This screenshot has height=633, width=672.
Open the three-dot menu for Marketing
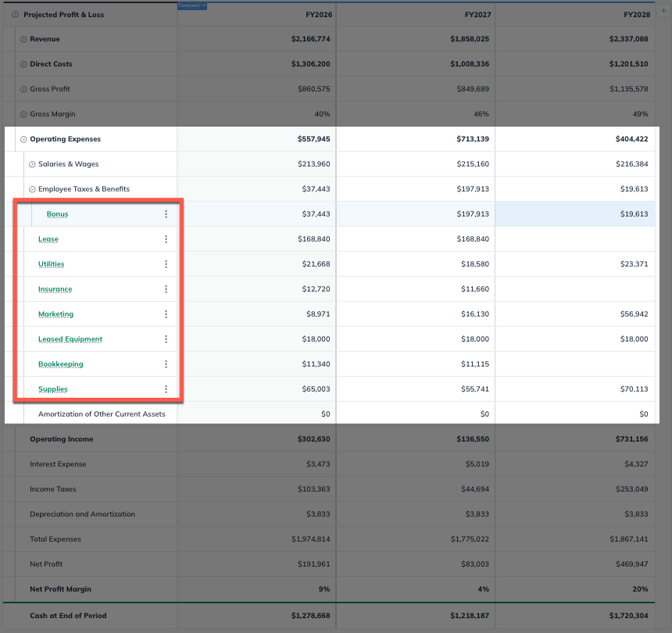click(x=166, y=314)
